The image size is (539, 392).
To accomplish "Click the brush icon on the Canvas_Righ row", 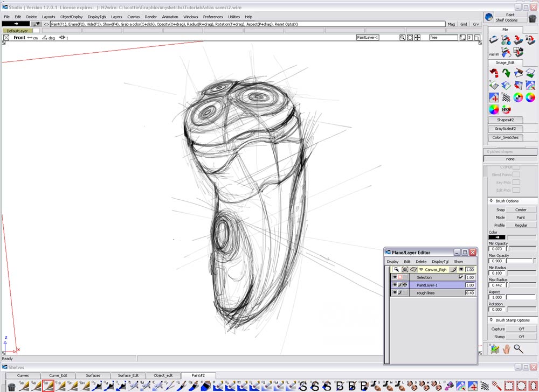I will point(453,269).
